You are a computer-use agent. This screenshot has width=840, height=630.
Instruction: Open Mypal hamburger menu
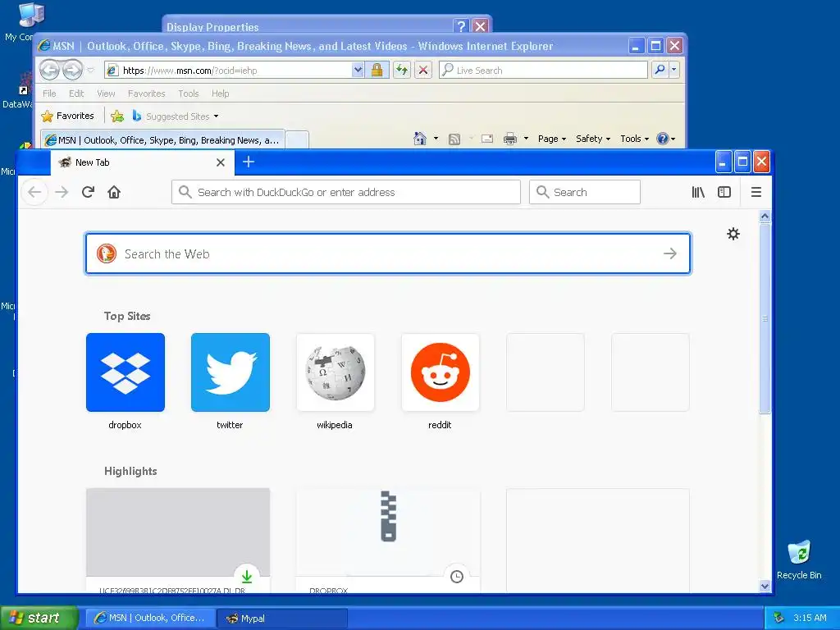click(x=756, y=192)
